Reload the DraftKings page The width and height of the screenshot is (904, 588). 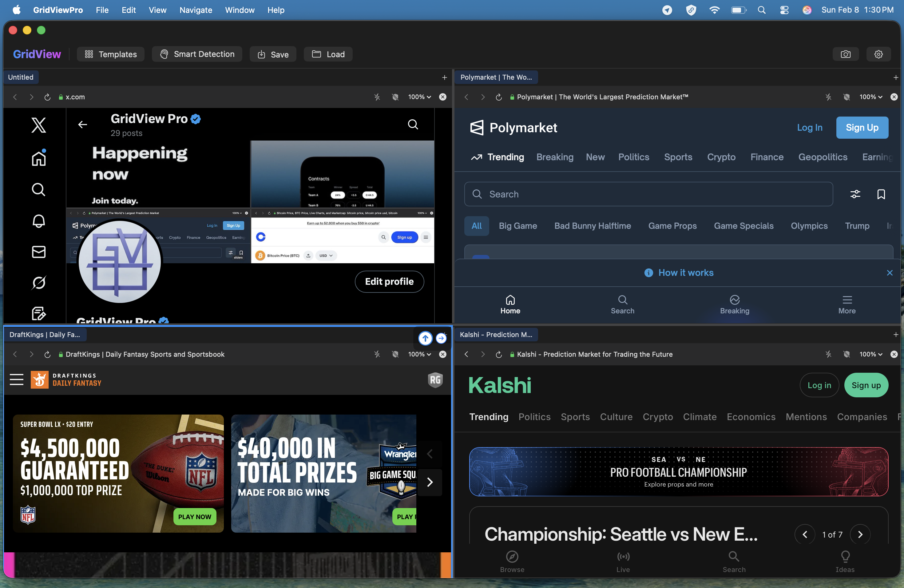click(x=47, y=354)
